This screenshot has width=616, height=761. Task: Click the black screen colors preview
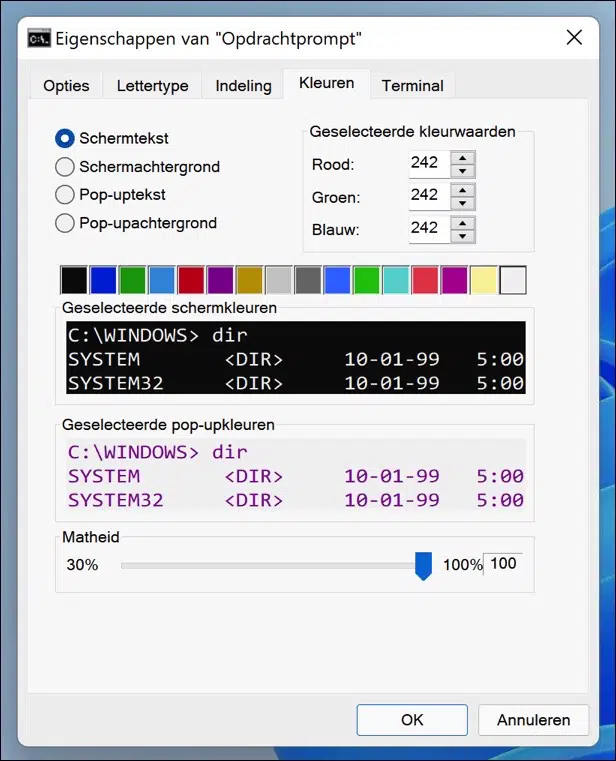296,357
